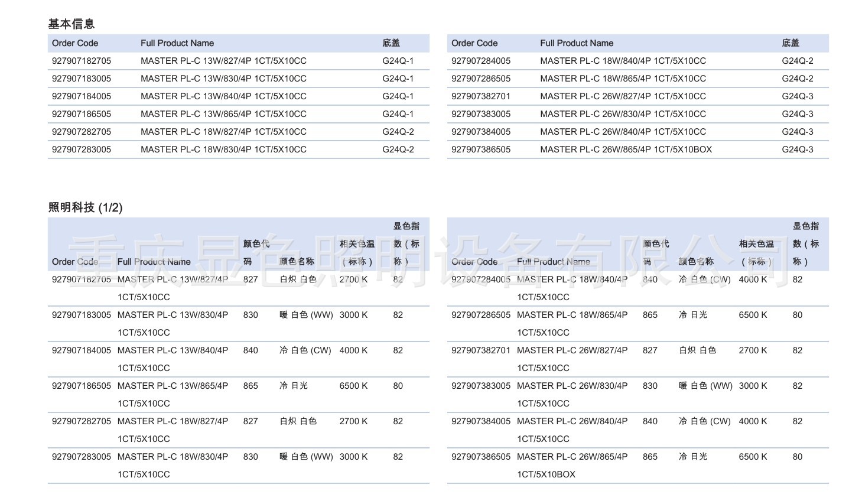
Task: Click 白炽 白色 color name in 18W/827 row
Action: 298,421
